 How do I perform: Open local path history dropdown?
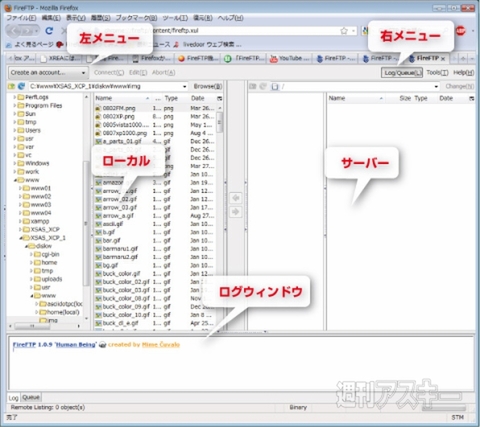(184, 87)
